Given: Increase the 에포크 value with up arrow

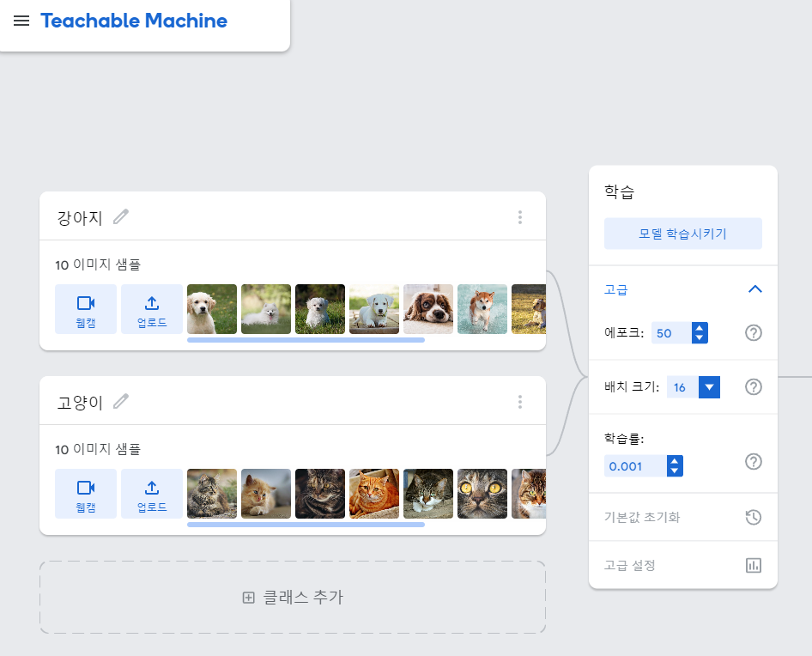Looking at the screenshot, I should [700, 328].
